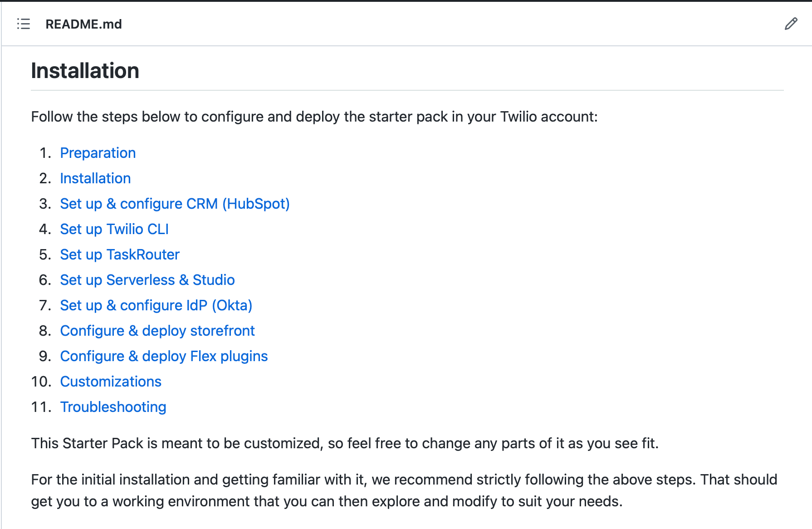Click the README.md file name

(83, 24)
